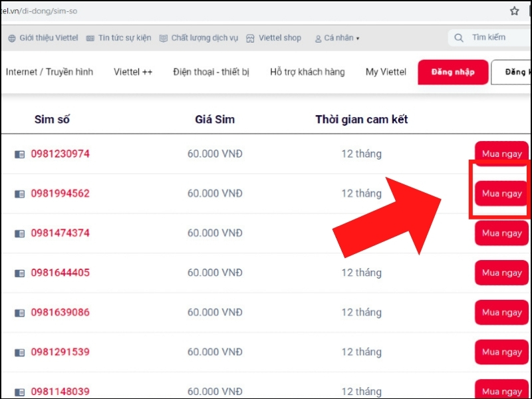Click the news icon beside Tin tức sự kiện

click(x=90, y=39)
